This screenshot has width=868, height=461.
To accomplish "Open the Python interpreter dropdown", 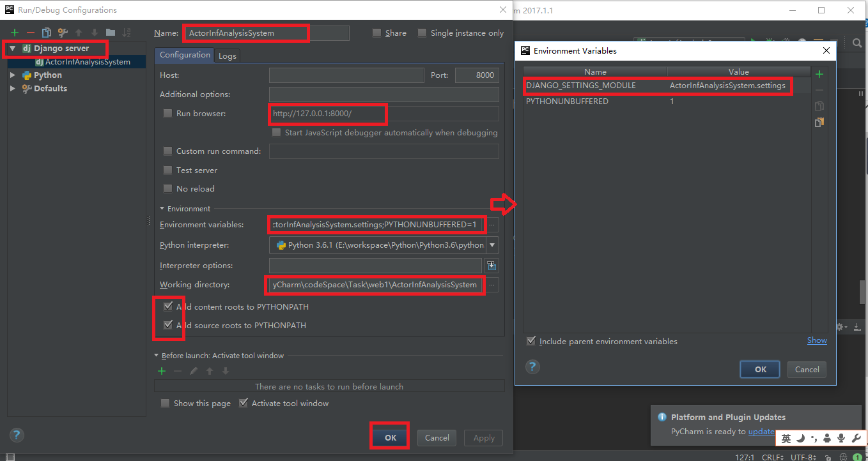I will click(492, 245).
